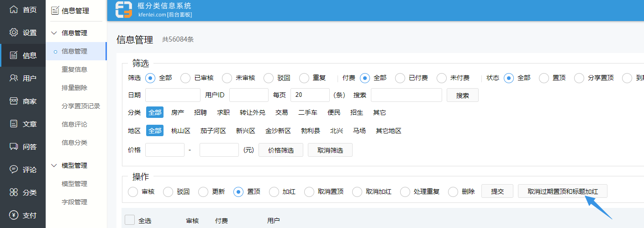
Task: Collapse the 模型管理 section chevron
Action: 54,165
